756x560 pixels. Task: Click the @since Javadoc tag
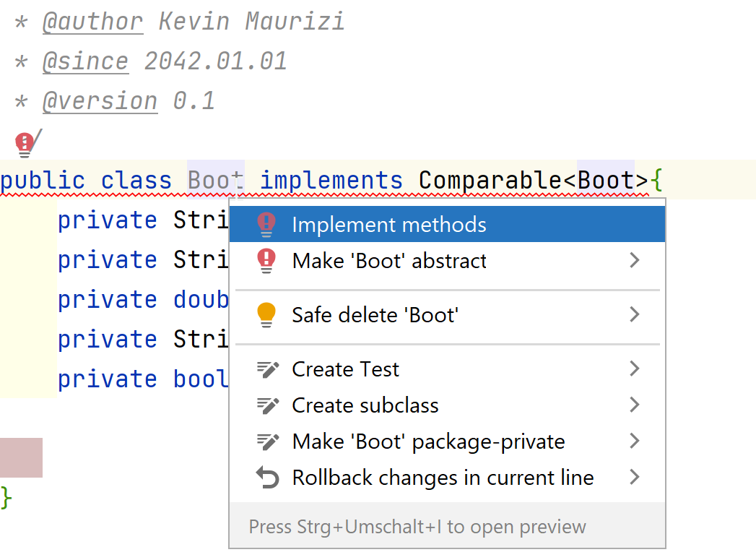tap(85, 61)
